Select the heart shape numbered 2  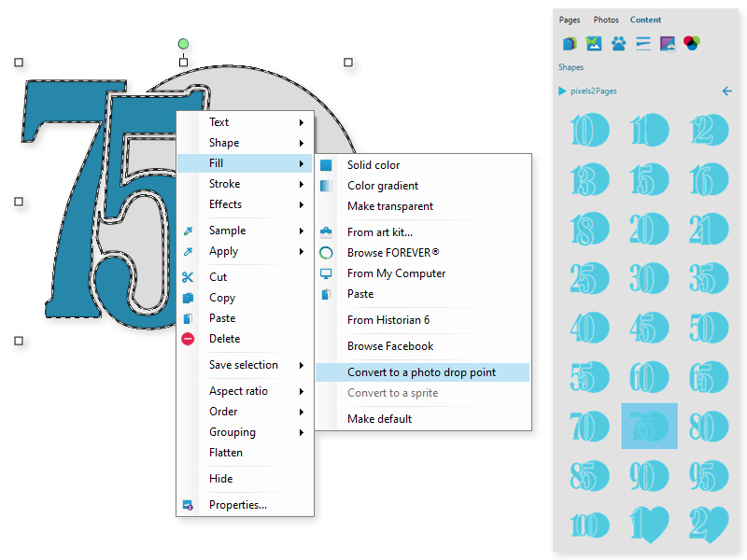click(709, 525)
